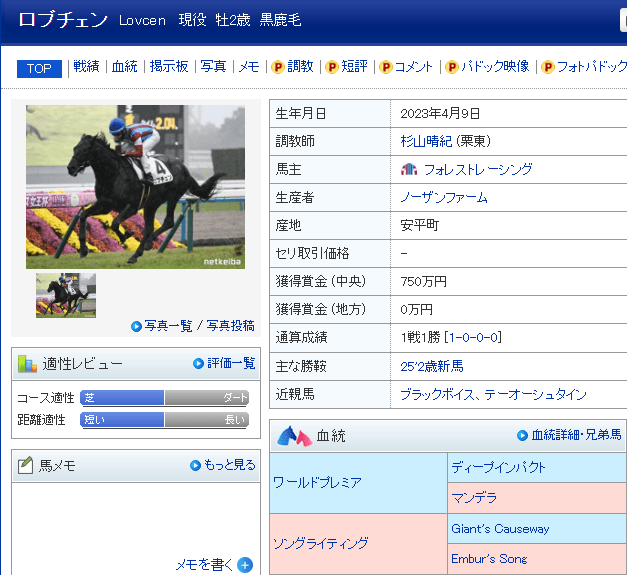Open 血統詳細・兄弟馬 link
The height and width of the screenshot is (575, 627).
(577, 435)
